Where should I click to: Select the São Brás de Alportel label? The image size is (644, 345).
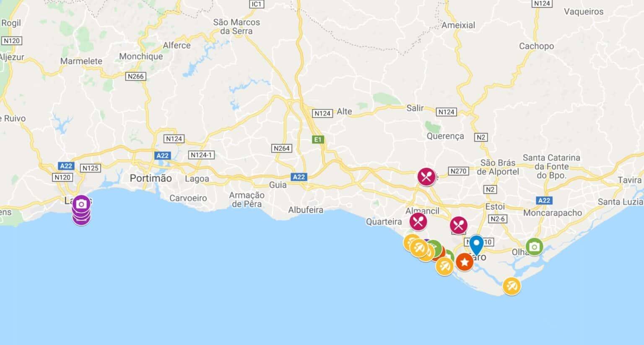pos(498,167)
